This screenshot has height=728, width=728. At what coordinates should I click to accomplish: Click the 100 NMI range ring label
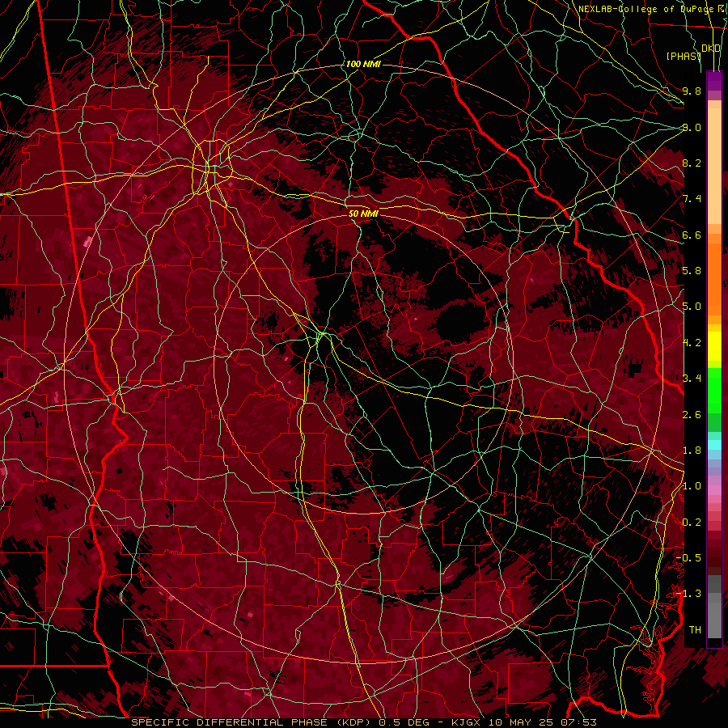click(363, 64)
